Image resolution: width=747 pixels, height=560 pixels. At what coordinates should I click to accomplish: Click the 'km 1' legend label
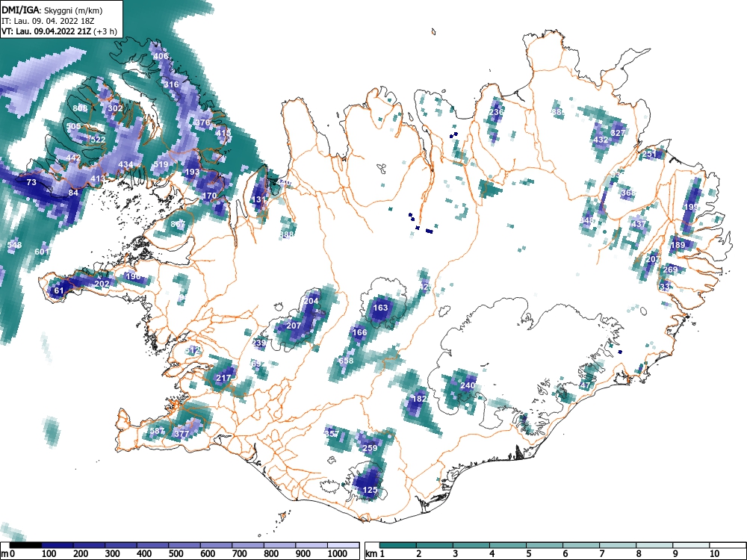pyautogui.click(x=375, y=554)
